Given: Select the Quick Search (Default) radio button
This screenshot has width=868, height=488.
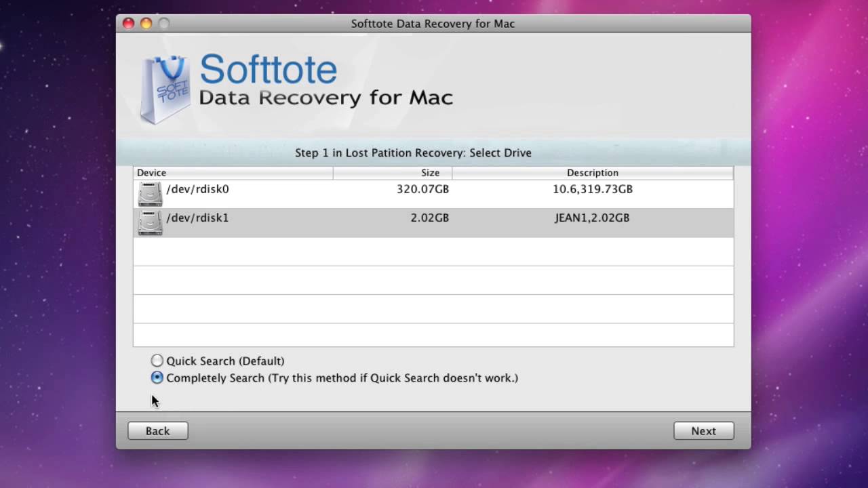Looking at the screenshot, I should [x=157, y=361].
